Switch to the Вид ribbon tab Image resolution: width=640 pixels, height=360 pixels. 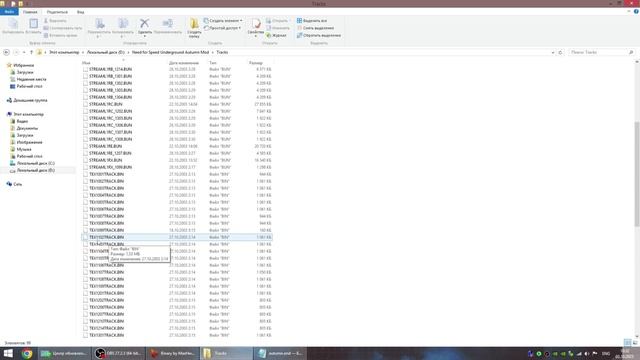tap(80, 12)
